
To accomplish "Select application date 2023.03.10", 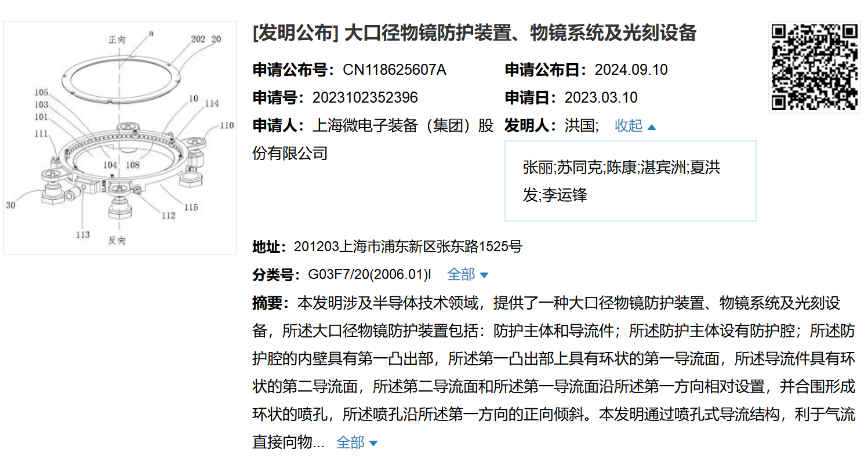I will [x=601, y=97].
